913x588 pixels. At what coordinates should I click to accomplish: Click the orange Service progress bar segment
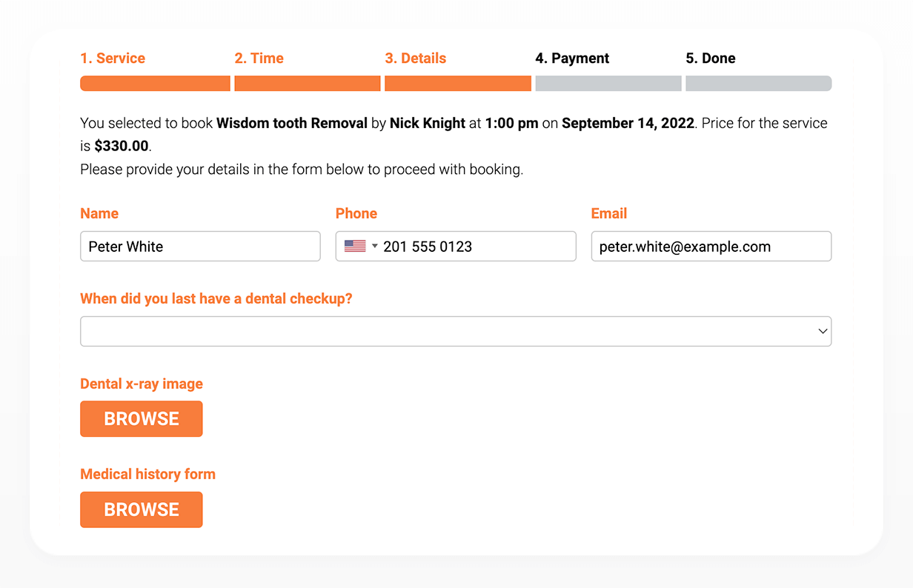(x=155, y=84)
